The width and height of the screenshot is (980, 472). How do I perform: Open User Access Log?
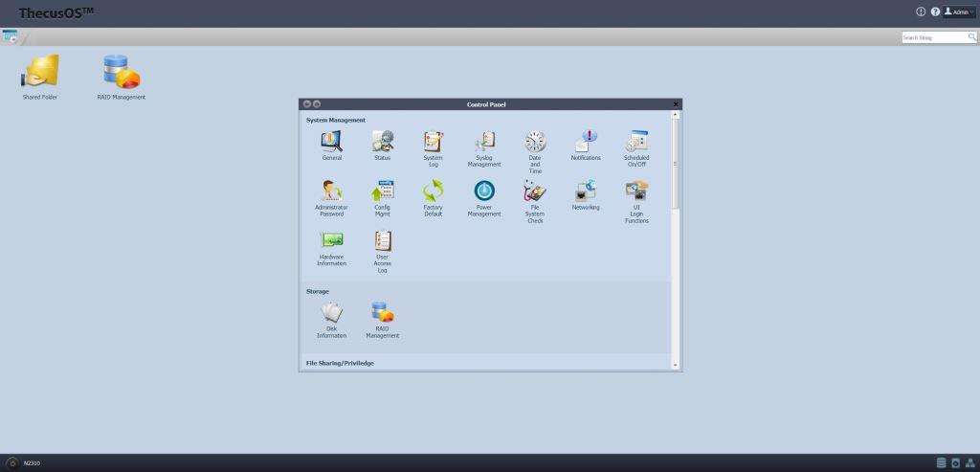pyautogui.click(x=383, y=251)
